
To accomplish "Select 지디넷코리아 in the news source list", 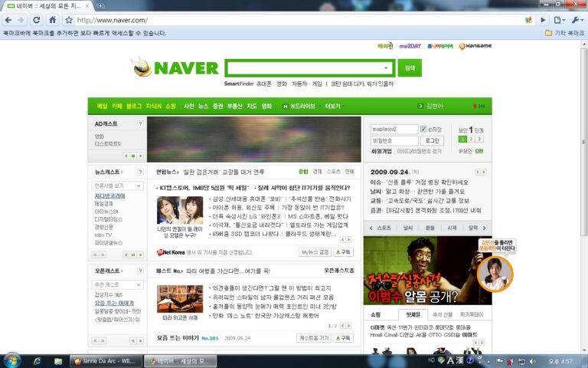I will pos(109,196).
